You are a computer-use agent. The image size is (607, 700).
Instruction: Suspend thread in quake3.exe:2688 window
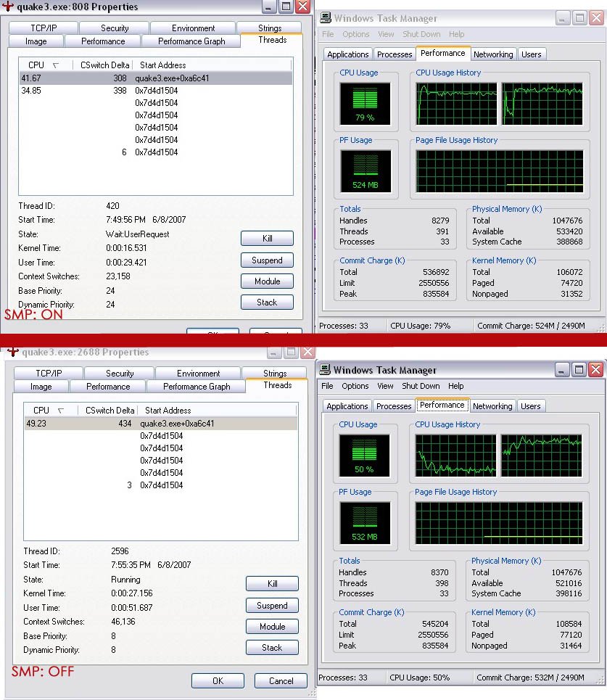[x=272, y=605]
